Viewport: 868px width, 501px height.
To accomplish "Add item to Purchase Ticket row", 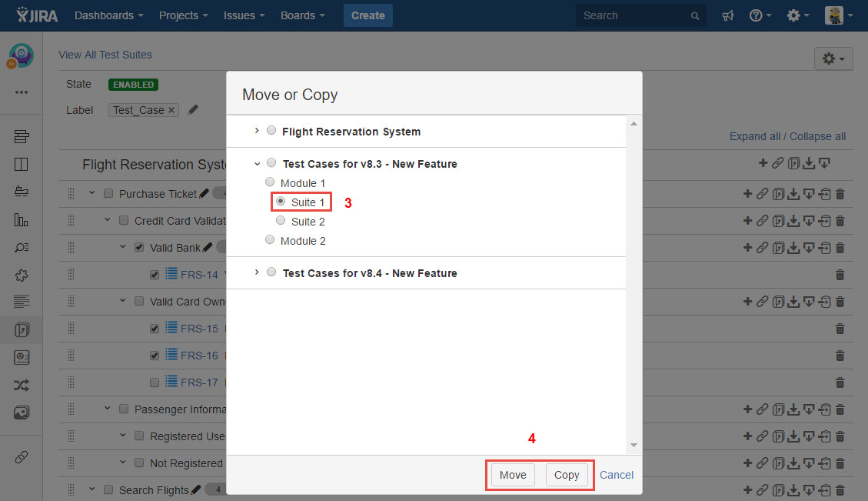I will [747, 193].
